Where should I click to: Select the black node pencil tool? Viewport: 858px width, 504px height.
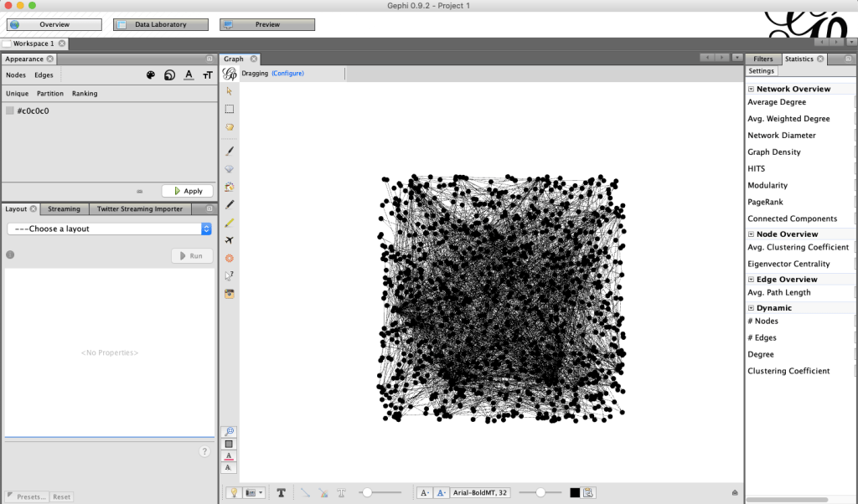point(230,204)
